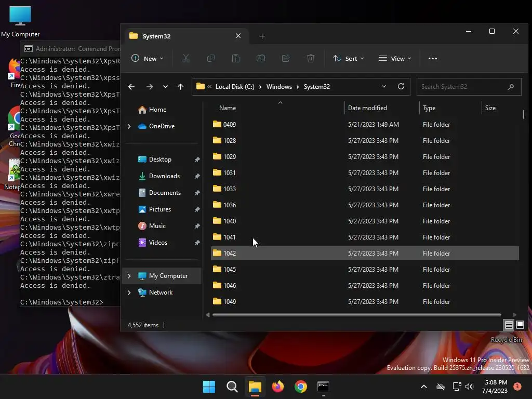This screenshot has width=532, height=399.
Task: Open the See more three-dots menu
Action: 433,58
